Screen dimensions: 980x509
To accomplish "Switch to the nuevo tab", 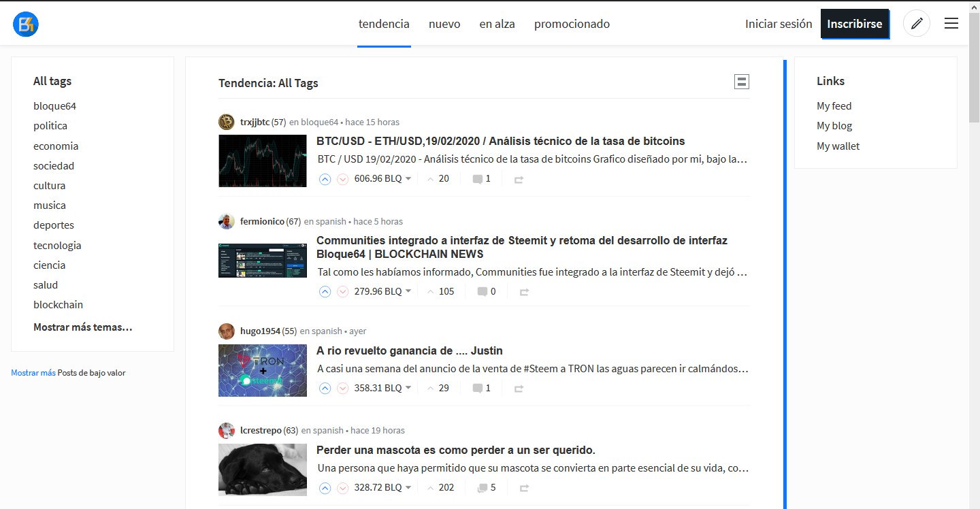I will tap(444, 24).
